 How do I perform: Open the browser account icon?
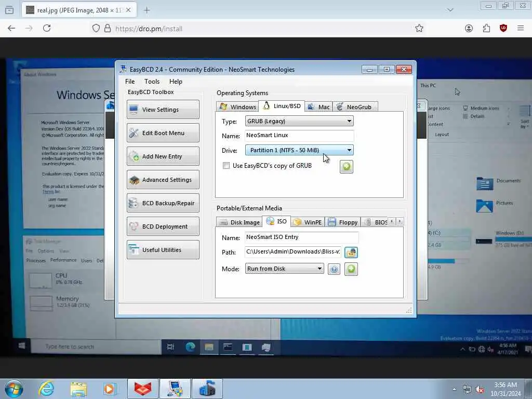pos(469,28)
